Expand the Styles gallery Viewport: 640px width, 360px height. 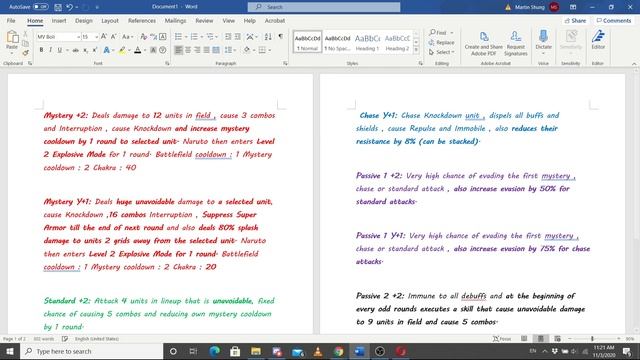[x=416, y=50]
